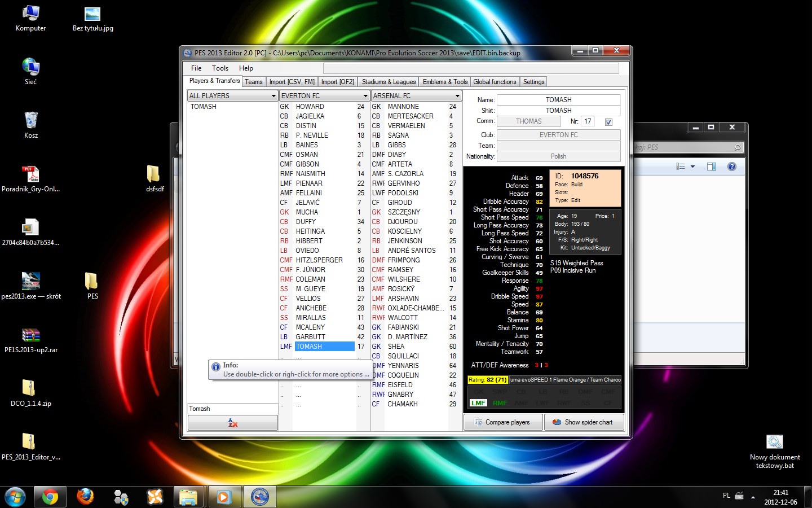Viewport: 812px width, 508px height.
Task: Switch to the Teams tab
Action: point(254,82)
